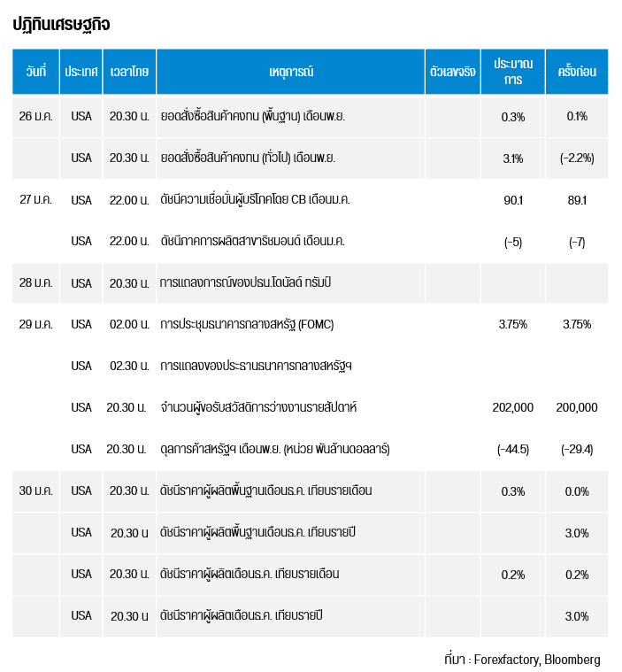This screenshot has width=622, height=672.
Task: Click the 'เหตุการณ์' column header
Action: 291,72
